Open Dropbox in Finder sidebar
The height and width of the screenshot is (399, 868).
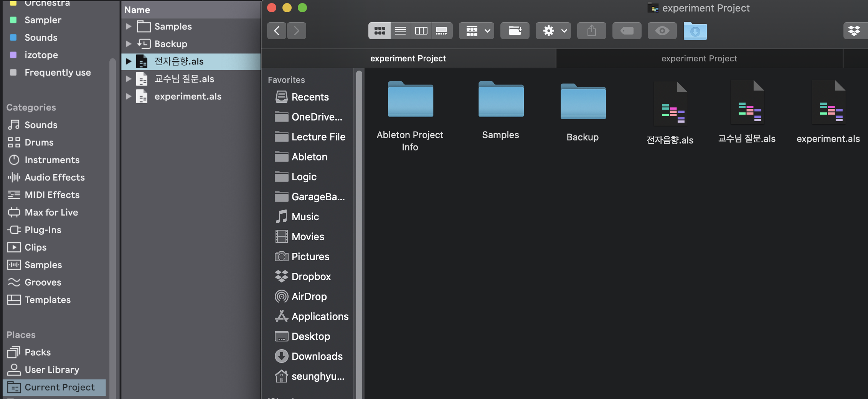coord(303,277)
